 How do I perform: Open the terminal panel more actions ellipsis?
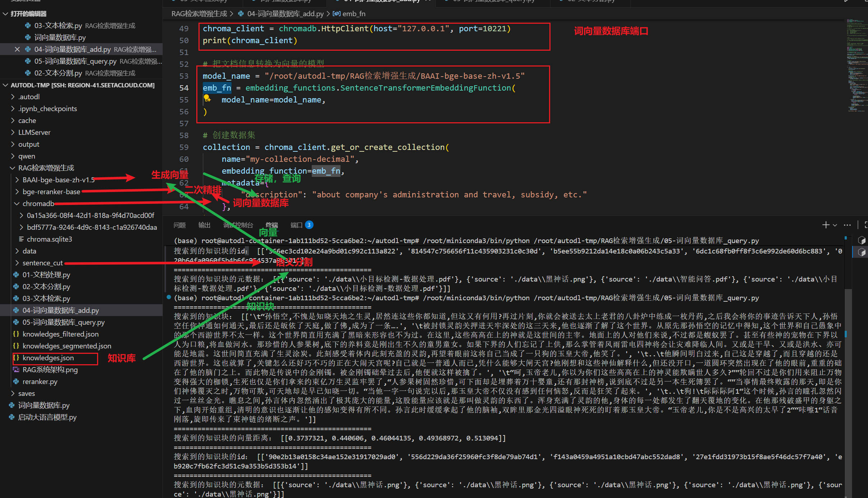(847, 225)
